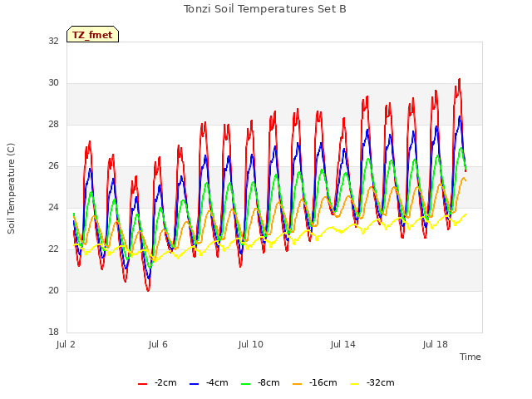Click the Jul 18 tick label
This screenshot has width=532, height=399.
(x=436, y=344)
